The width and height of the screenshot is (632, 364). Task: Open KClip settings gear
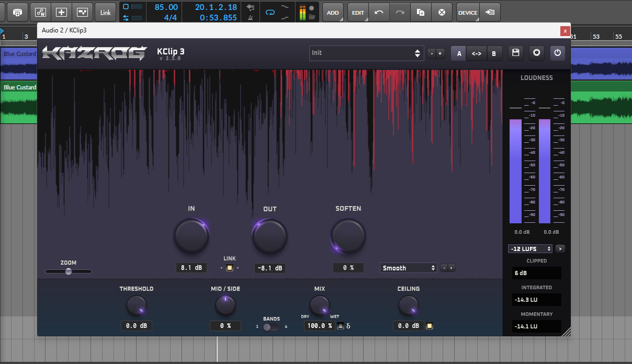pyautogui.click(x=536, y=53)
